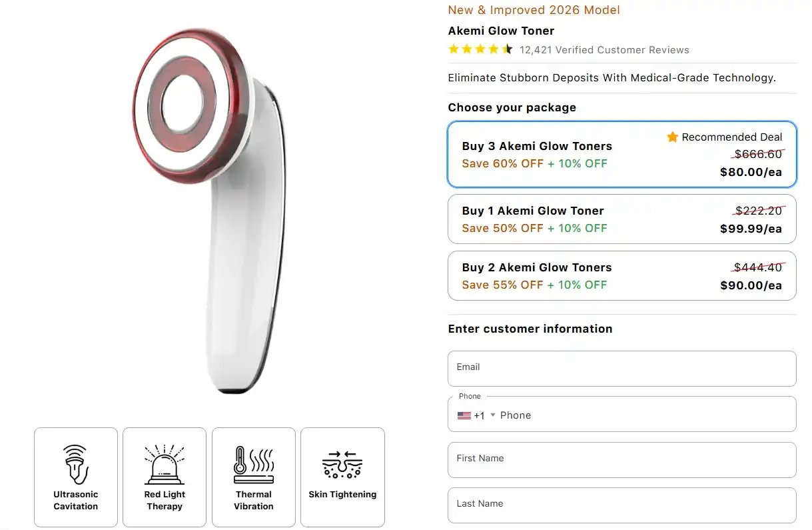This screenshot has height=530, width=812.
Task: Select the Buy 3 Akemi Glow Toners package
Action: pyautogui.click(x=621, y=155)
